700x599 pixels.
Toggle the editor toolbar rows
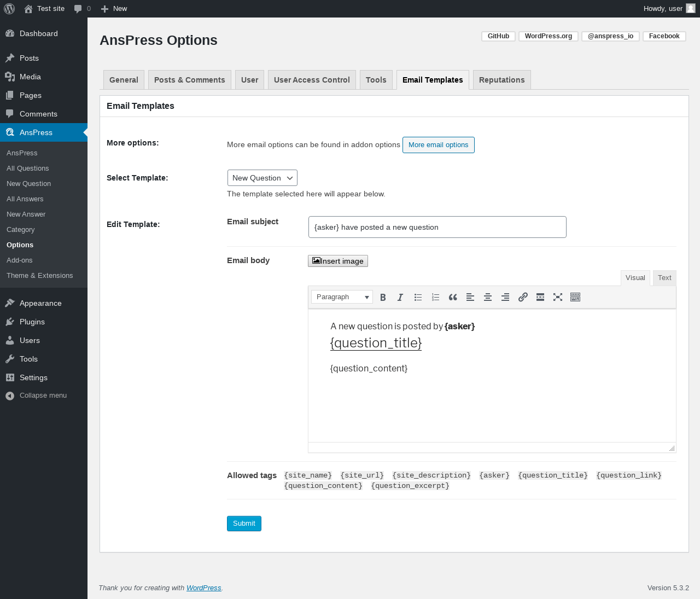click(x=575, y=297)
